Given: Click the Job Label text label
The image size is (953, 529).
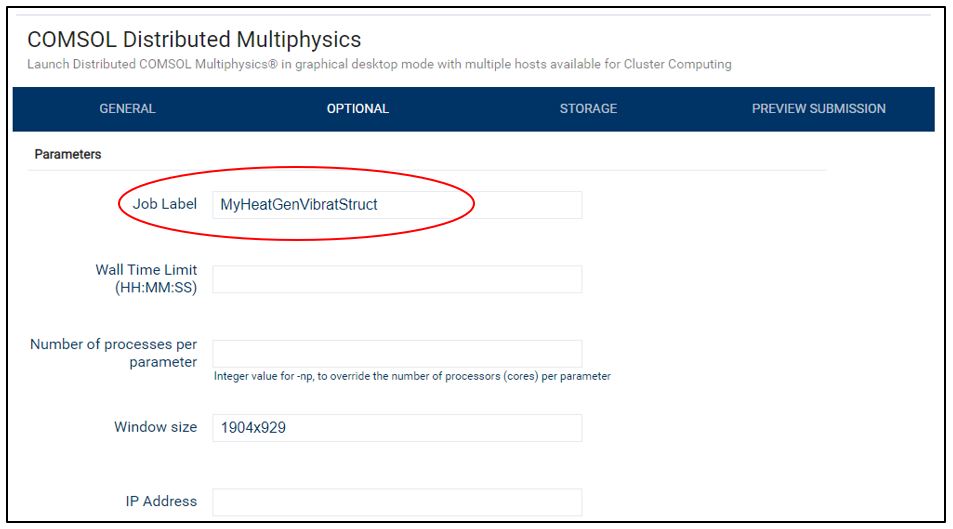Looking at the screenshot, I should point(164,204).
